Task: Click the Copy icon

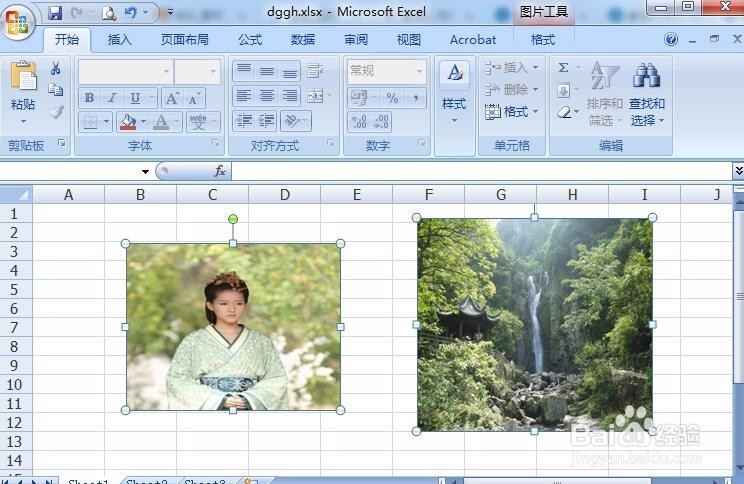Action: point(56,90)
